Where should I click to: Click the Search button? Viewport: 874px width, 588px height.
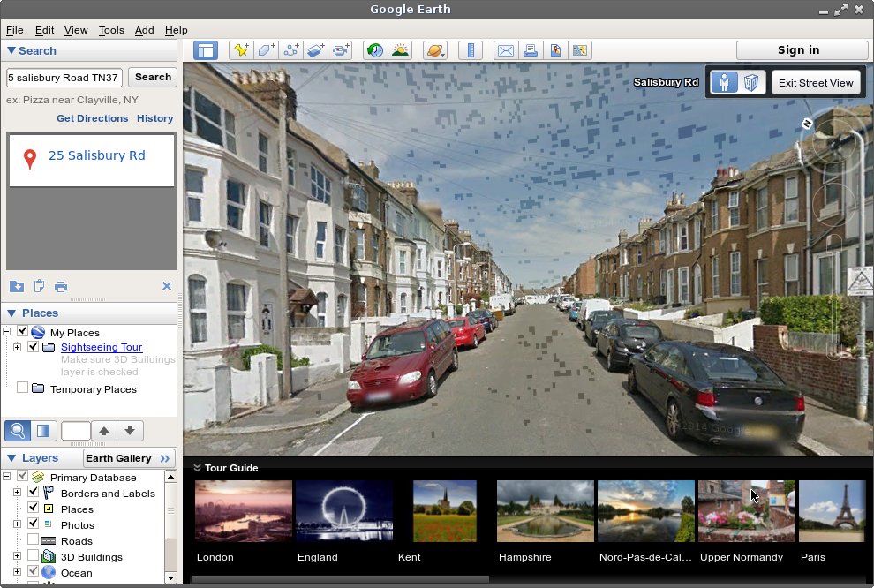153,77
